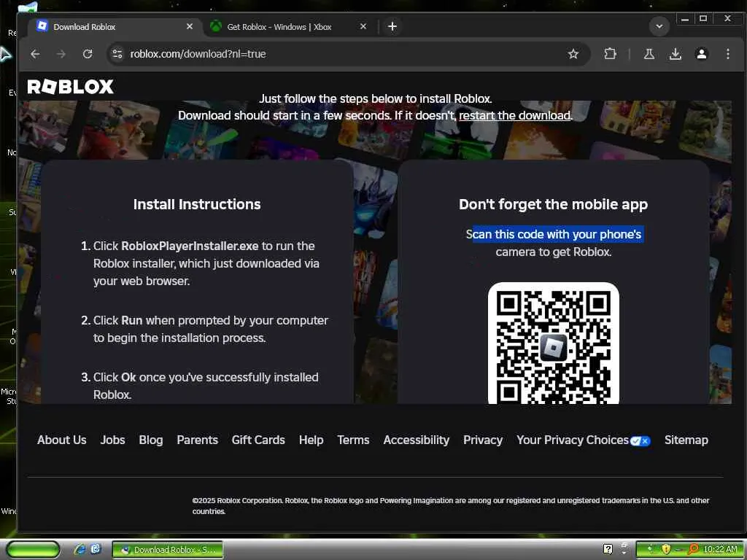
Task: Open Chrome three-dot menu
Action: tap(727, 54)
